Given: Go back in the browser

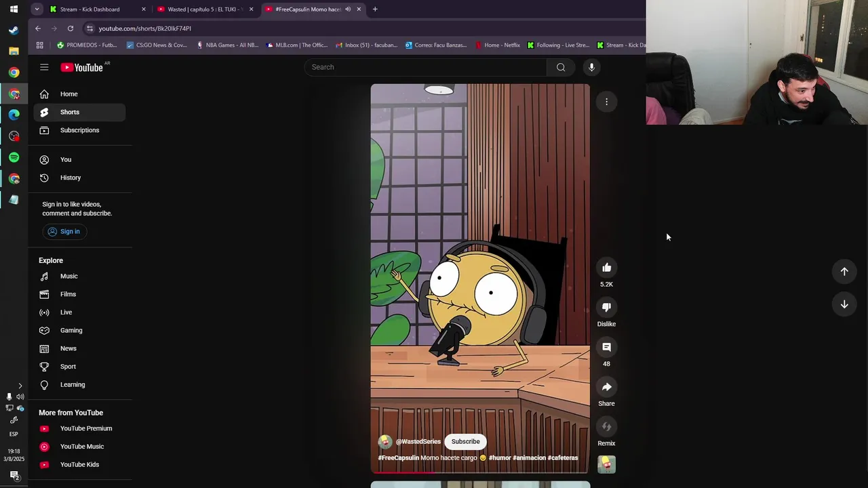Looking at the screenshot, I should 38,28.
